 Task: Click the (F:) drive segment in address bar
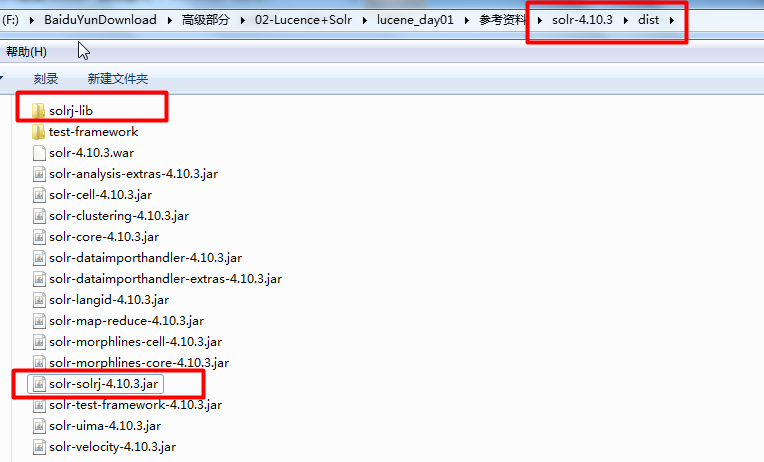(x=10, y=20)
